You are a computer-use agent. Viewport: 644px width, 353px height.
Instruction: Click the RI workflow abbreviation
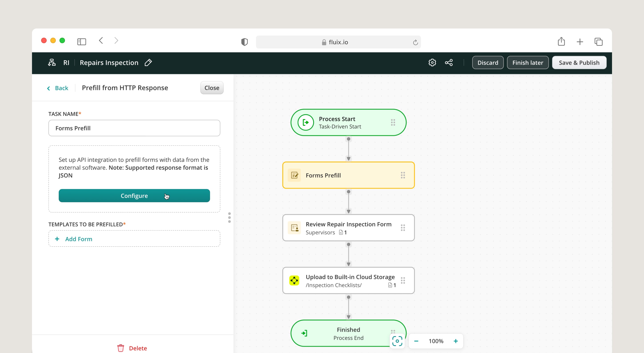pyautogui.click(x=66, y=62)
